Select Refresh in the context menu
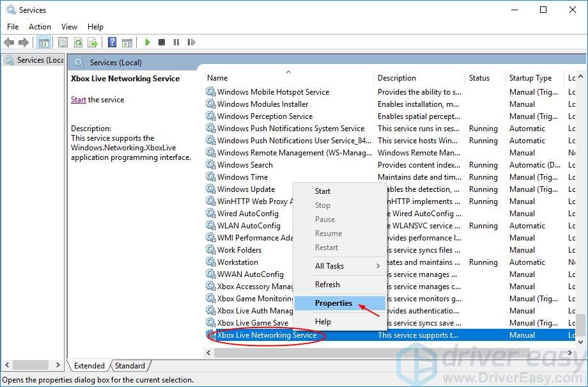This screenshot has width=588, height=387. click(327, 285)
